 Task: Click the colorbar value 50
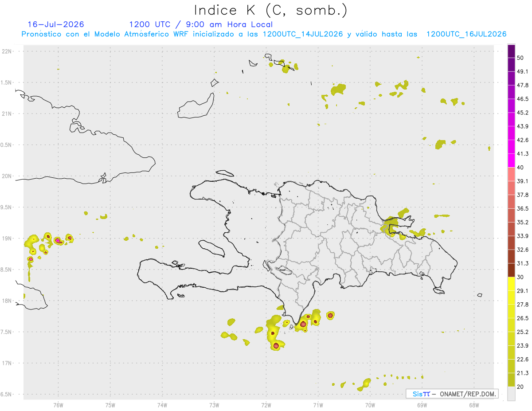coord(521,58)
